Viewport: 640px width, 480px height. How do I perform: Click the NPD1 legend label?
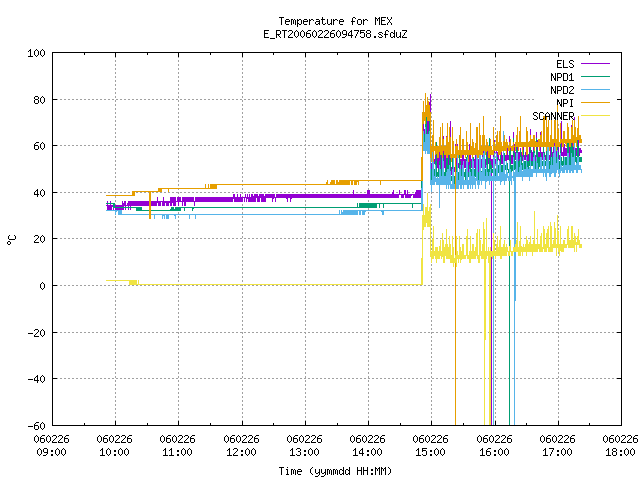click(562, 77)
